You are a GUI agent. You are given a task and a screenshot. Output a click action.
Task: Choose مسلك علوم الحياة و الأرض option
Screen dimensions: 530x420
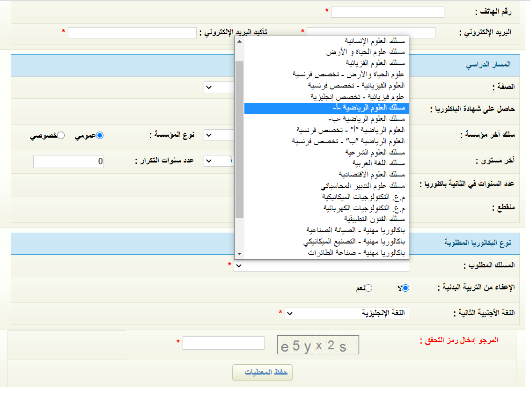pyautogui.click(x=326, y=52)
